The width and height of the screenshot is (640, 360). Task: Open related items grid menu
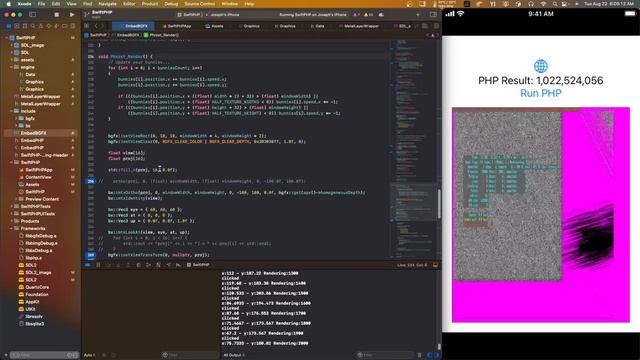87,26
